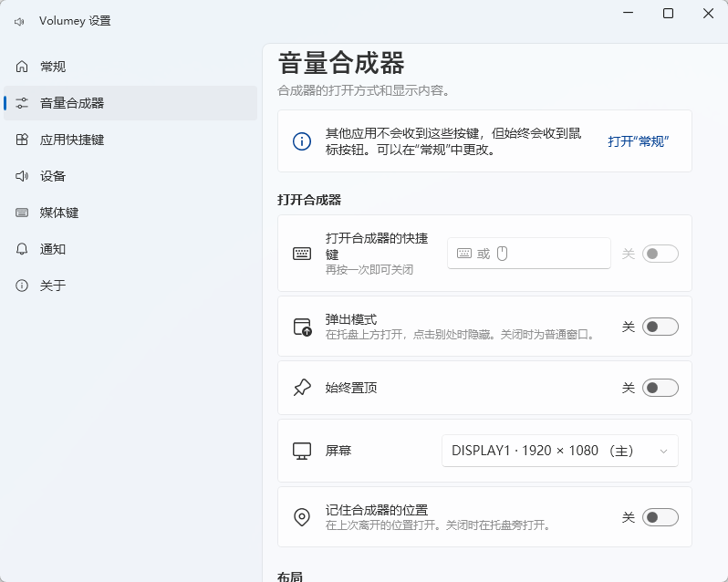Click mouse icon inside hotkey field
The width and height of the screenshot is (728, 582).
(x=503, y=254)
